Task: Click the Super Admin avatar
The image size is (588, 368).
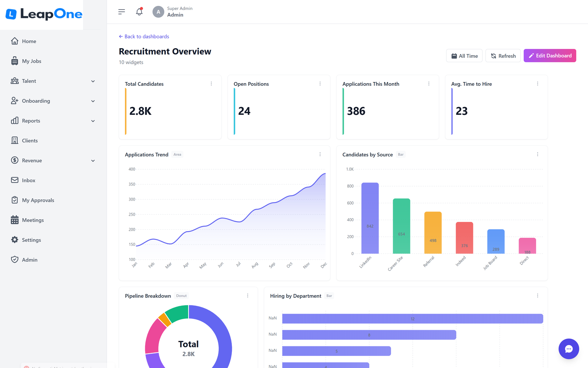Action: (x=158, y=12)
